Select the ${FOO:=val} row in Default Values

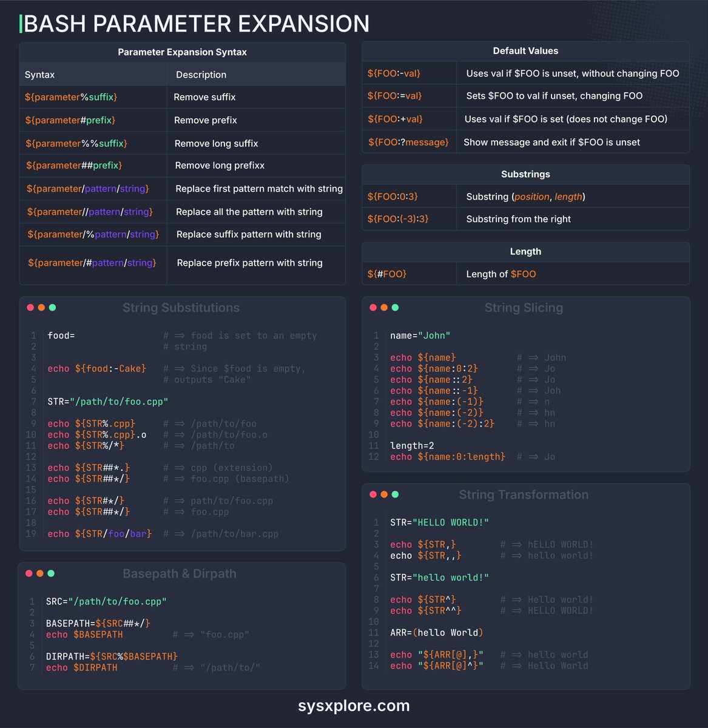coord(525,95)
